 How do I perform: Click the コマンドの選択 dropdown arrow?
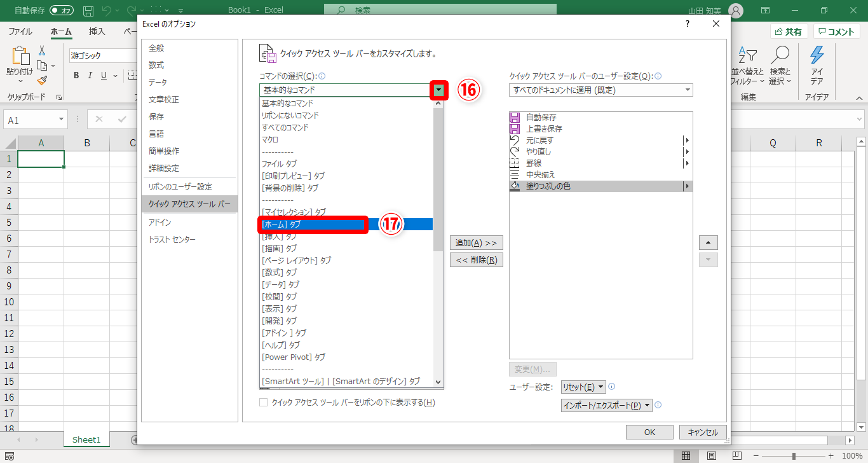tap(438, 90)
